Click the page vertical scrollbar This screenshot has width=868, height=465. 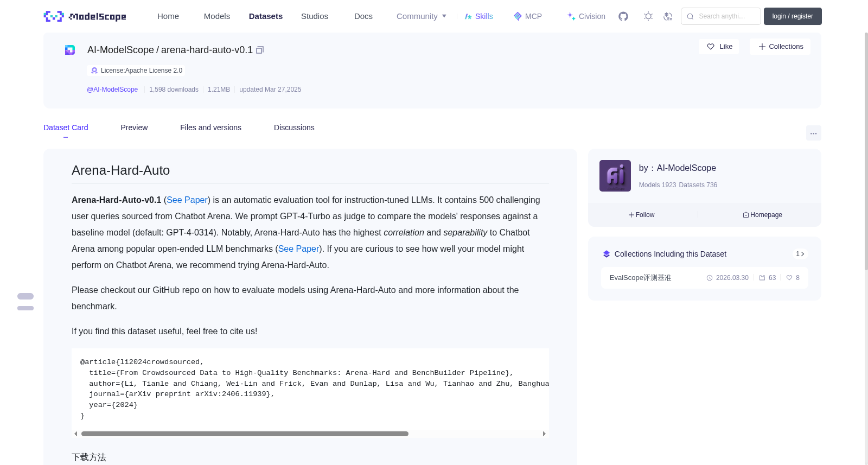coord(866,151)
